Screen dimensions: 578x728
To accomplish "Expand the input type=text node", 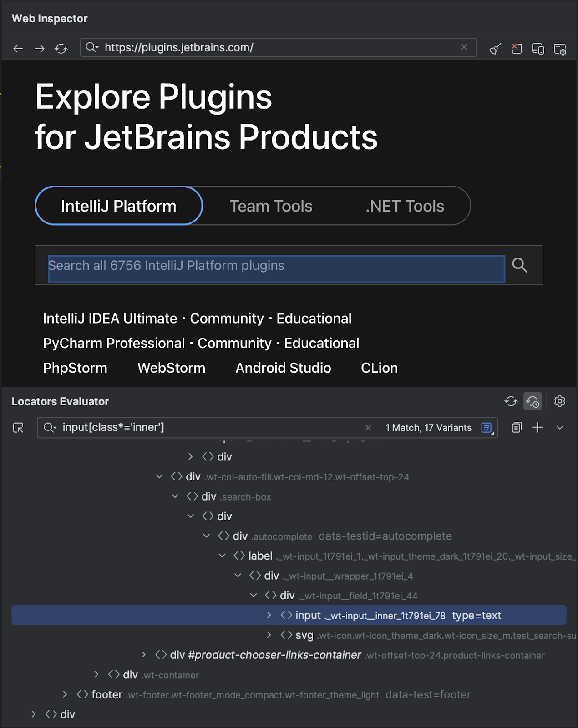I will [x=269, y=615].
